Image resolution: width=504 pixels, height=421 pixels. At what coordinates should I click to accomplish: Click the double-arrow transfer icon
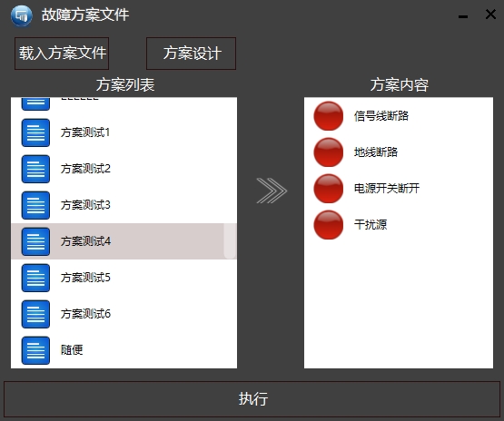pos(272,191)
